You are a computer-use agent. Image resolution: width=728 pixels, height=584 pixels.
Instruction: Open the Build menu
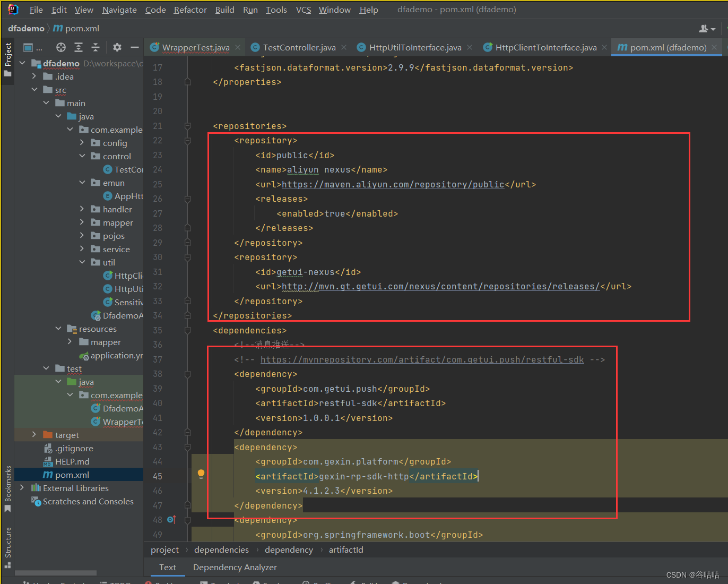coord(224,10)
